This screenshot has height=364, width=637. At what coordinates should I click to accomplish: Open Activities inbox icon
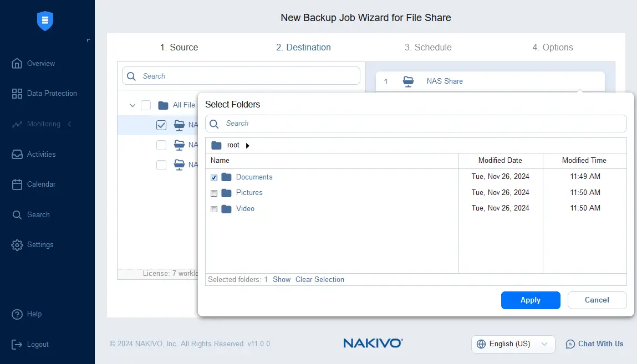point(17,155)
